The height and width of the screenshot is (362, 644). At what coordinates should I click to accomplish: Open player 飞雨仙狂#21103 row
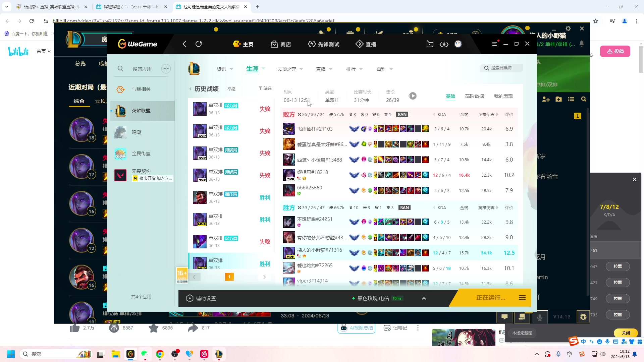(399, 129)
